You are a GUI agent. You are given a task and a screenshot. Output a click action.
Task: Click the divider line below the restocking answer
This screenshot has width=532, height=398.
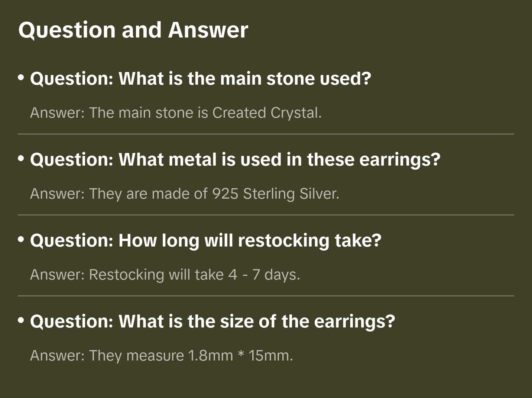(266, 296)
